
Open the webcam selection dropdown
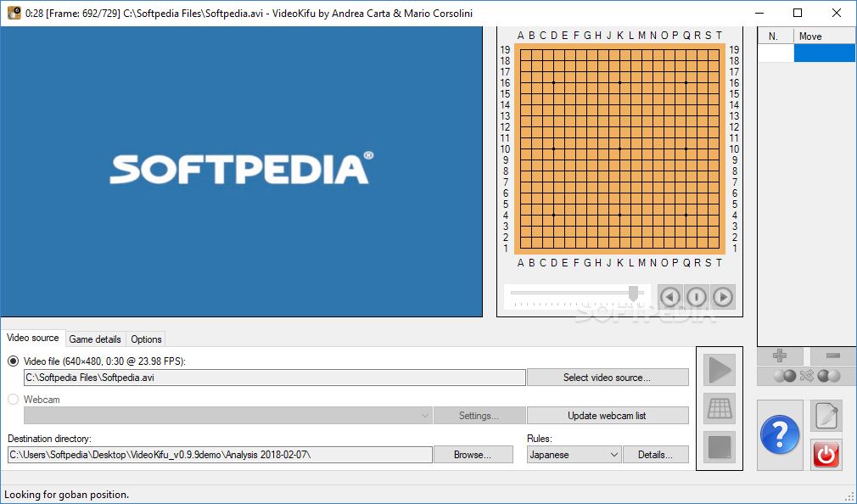coord(228,416)
